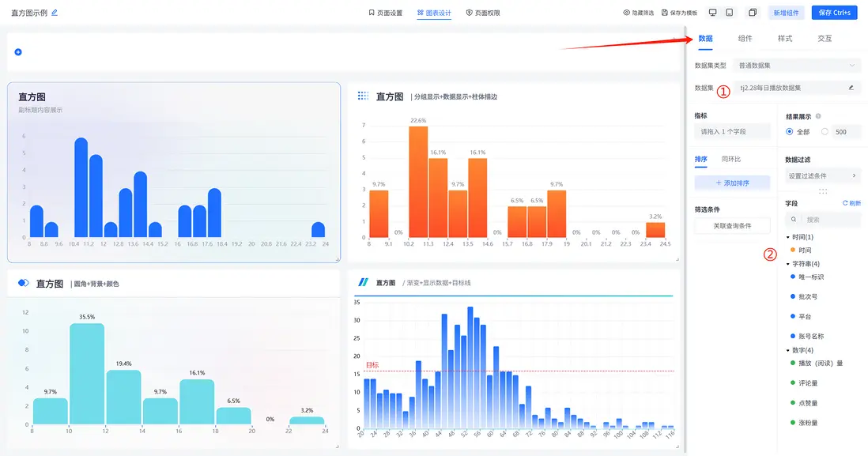The width and height of the screenshot is (868, 456).
Task: Click the resize handle of blue histogram card
Action: [337, 258]
